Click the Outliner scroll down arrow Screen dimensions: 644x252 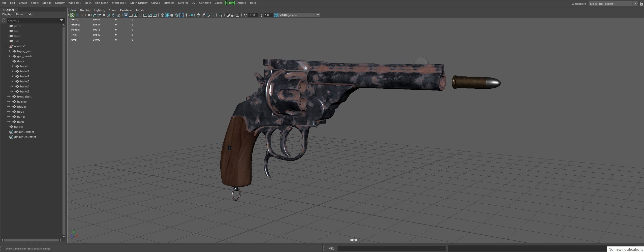[64, 237]
